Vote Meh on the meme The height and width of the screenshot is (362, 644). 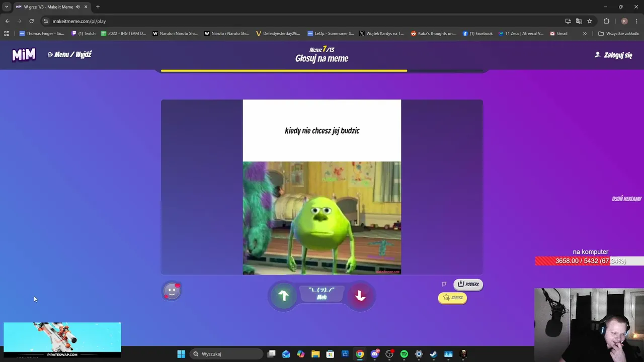click(x=321, y=294)
